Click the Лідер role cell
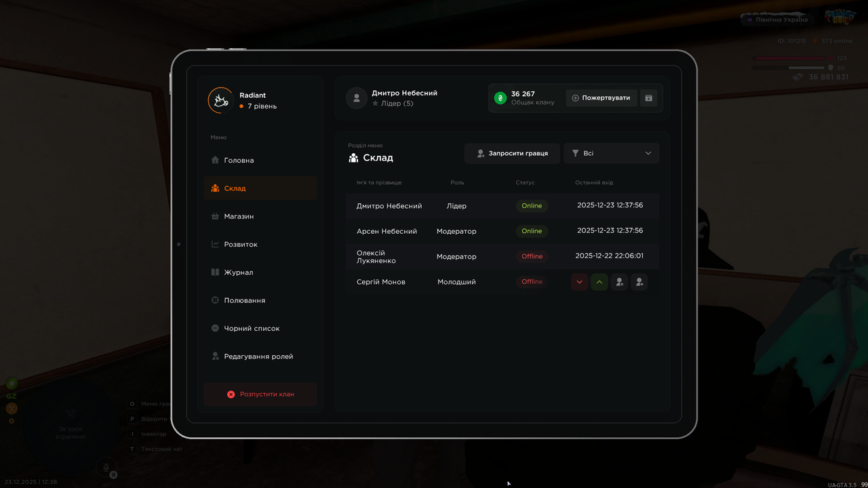 click(x=456, y=206)
